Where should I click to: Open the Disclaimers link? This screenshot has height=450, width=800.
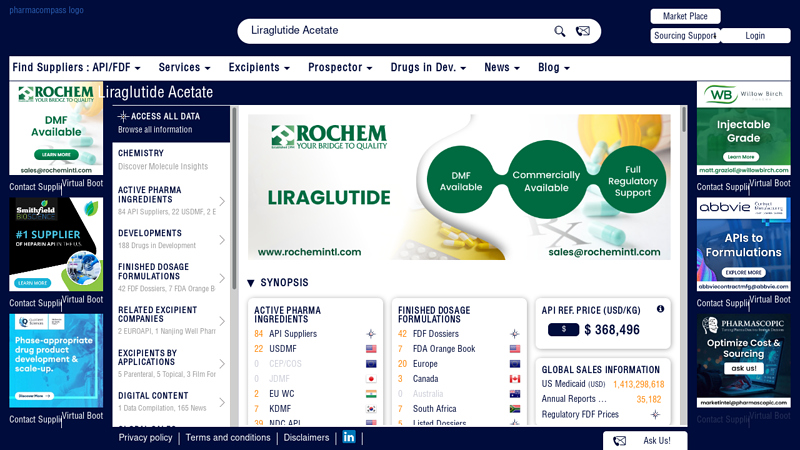pos(306,437)
